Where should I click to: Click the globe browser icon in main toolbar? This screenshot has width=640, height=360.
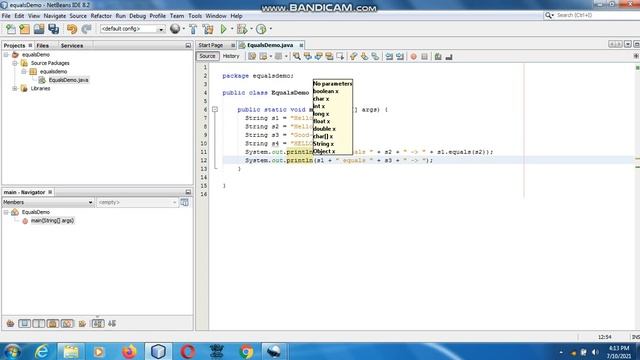pos(175,29)
